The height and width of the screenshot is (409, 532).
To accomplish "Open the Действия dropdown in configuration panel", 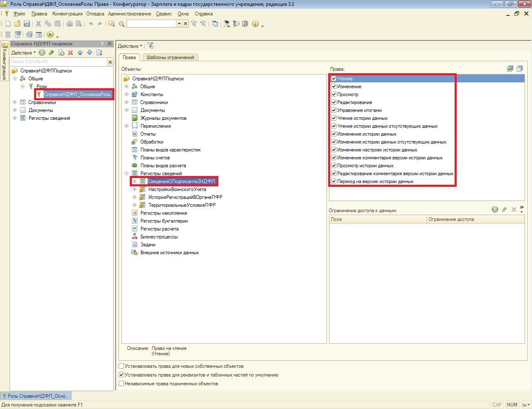I will tap(23, 53).
